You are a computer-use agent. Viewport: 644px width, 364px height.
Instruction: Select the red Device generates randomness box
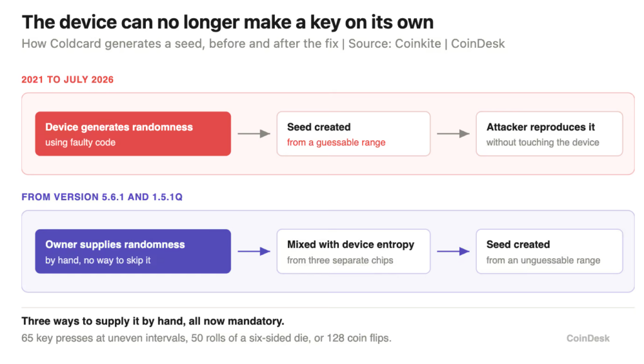click(x=133, y=134)
